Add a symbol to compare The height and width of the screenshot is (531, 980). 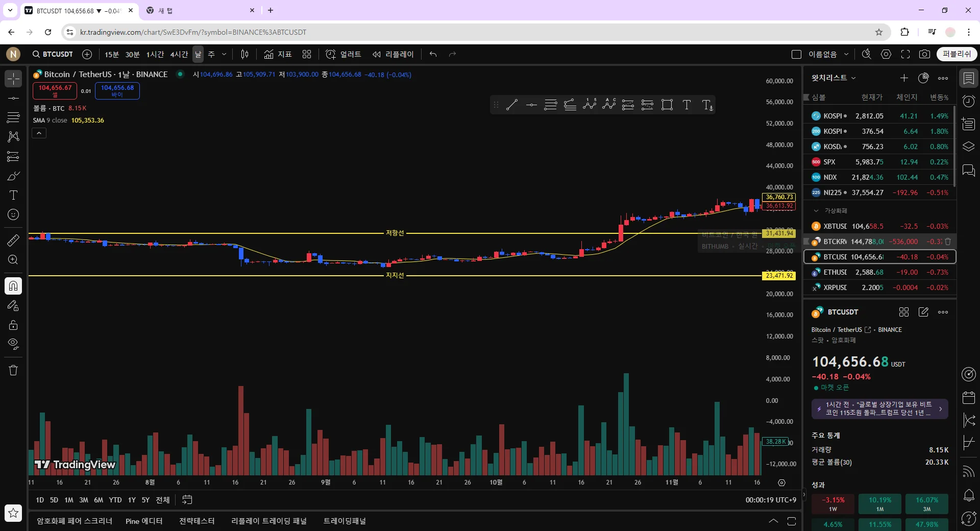tap(87, 54)
